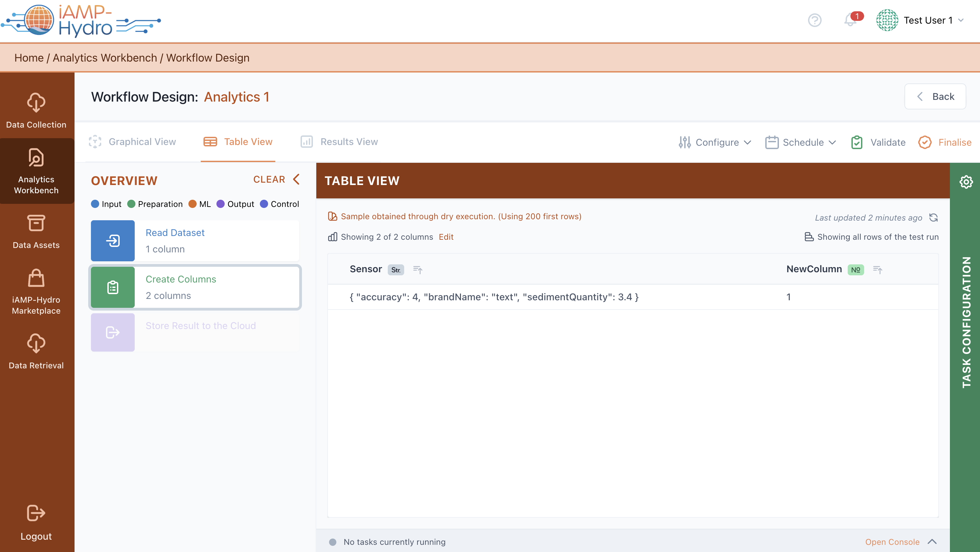Click the Logout icon
Image resolution: width=980 pixels, height=552 pixels.
pyautogui.click(x=36, y=513)
